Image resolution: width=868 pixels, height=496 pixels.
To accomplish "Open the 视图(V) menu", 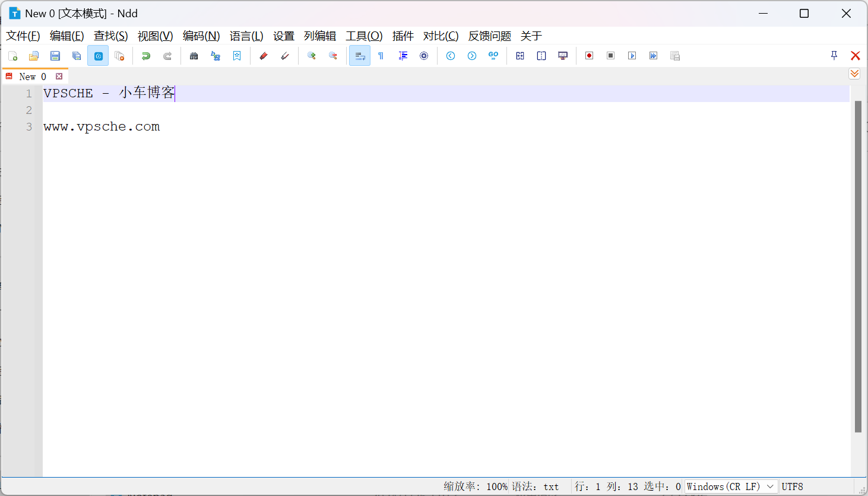I will tap(156, 36).
